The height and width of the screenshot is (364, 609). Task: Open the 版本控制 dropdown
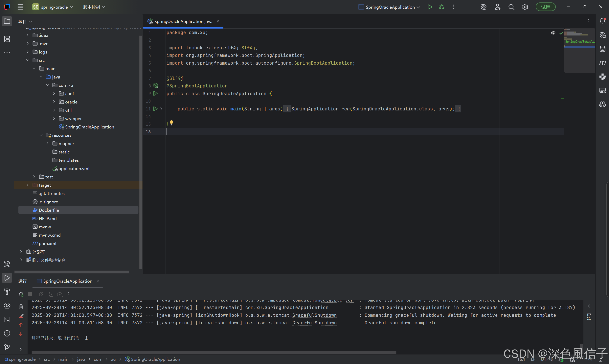click(x=94, y=7)
